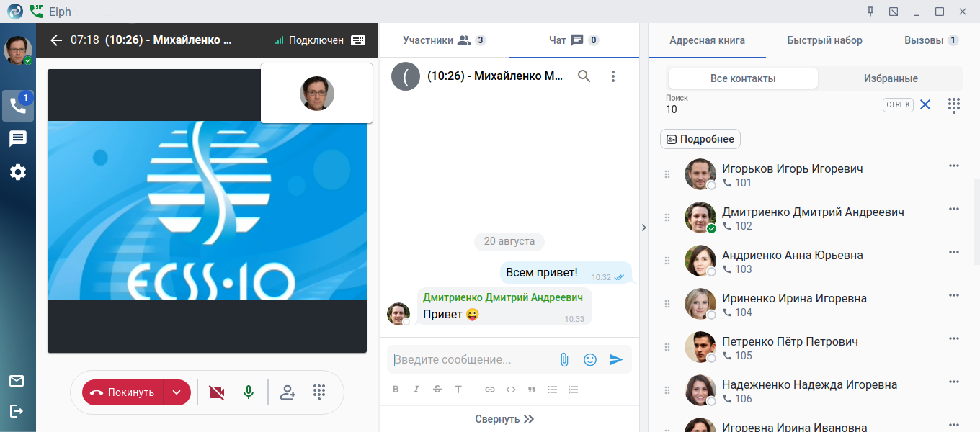This screenshot has width=980, height=432.
Task: Open the Вызовы tab
Action: [x=931, y=40]
